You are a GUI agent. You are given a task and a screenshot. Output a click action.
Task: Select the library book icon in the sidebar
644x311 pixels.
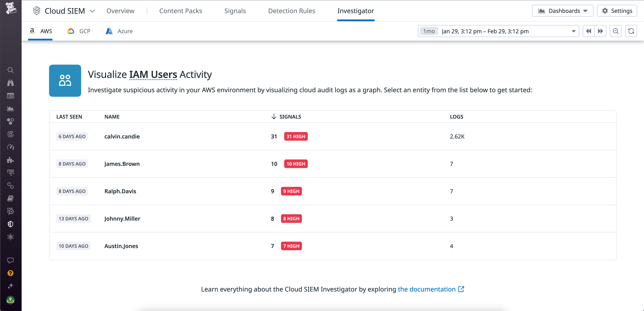point(10,198)
